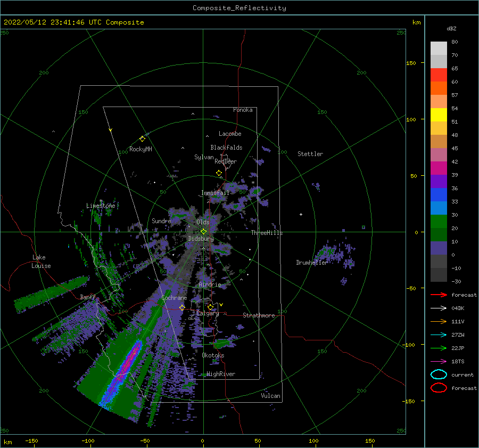Click the 150 tick on the right axis
The width and height of the screenshot is (479, 448).
pos(411,63)
